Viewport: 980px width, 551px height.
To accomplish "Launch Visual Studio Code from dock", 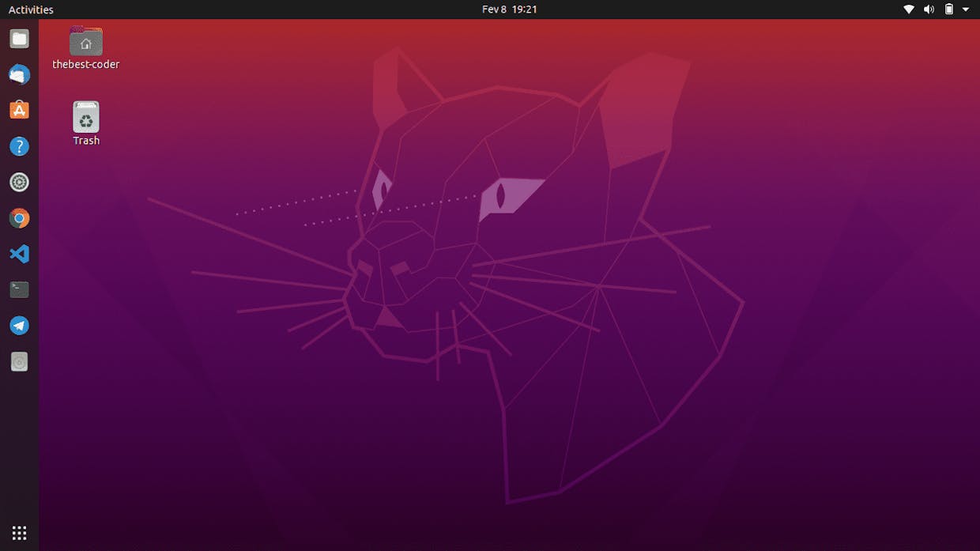I will tap(19, 254).
